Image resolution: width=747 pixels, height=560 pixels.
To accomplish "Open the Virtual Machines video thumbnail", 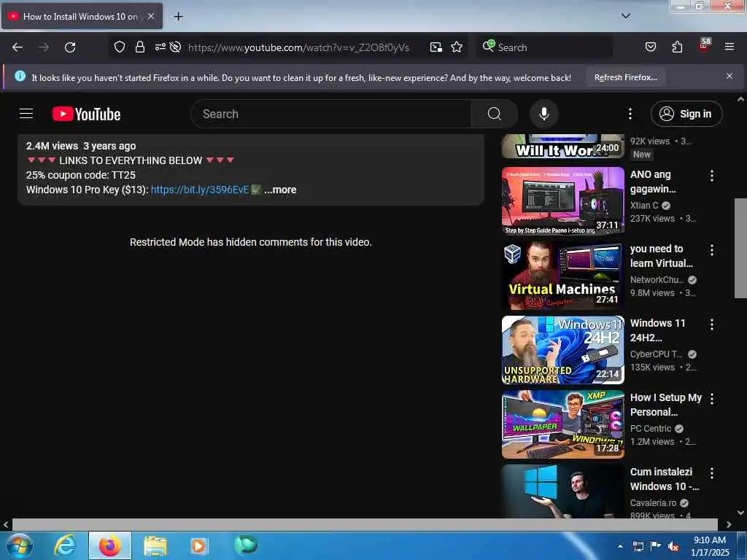I will (x=562, y=275).
